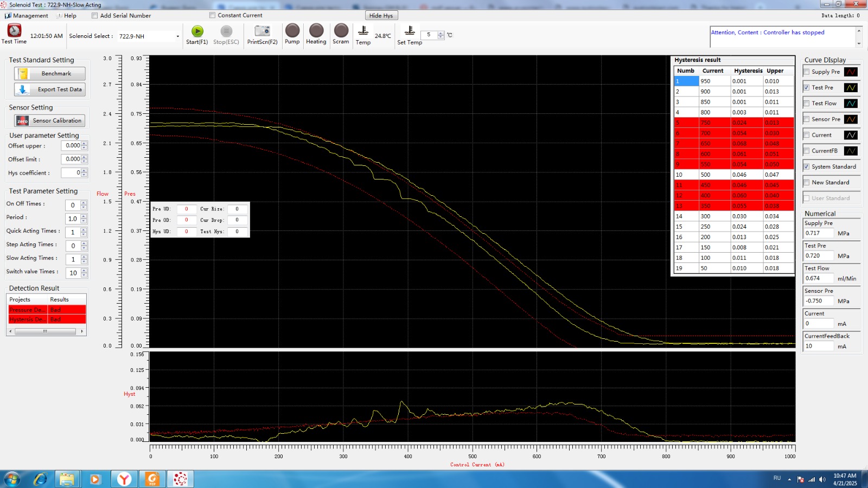Click the Temp sensor icon
The width and height of the screenshot is (868, 488).
point(363,31)
